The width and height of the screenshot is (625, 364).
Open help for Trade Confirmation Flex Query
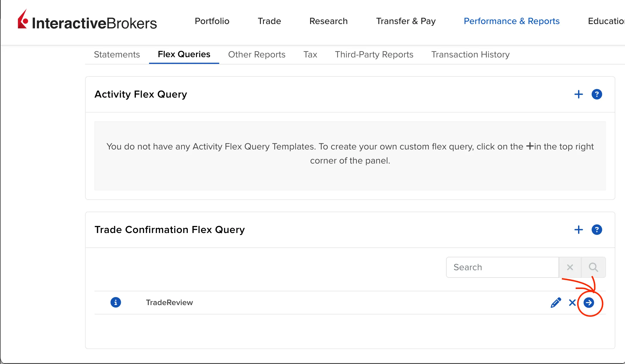coord(597,230)
